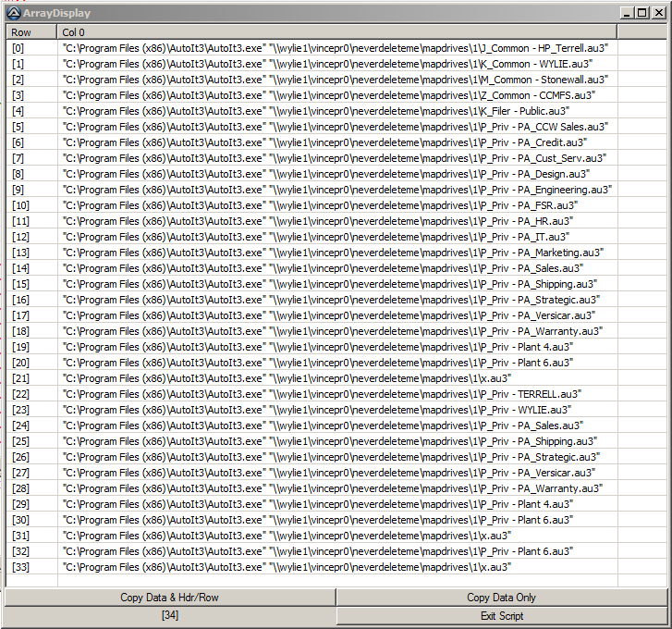
Task: Click the Copy Data & Hdr/Row button
Action: click(170, 598)
